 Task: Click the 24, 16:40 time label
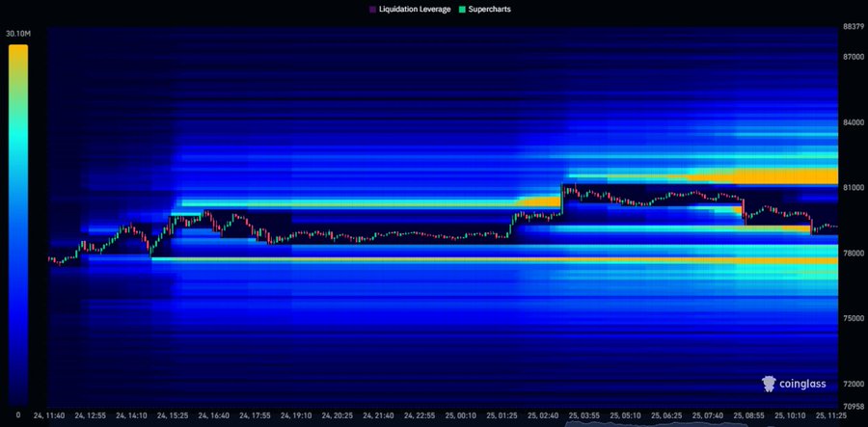pyautogui.click(x=214, y=414)
